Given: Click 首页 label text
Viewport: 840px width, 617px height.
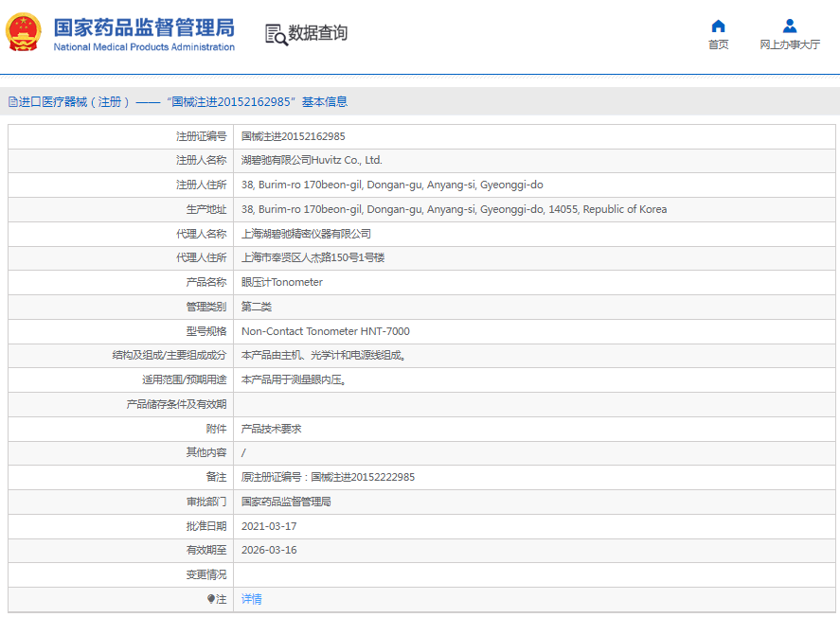Looking at the screenshot, I should click(x=718, y=44).
